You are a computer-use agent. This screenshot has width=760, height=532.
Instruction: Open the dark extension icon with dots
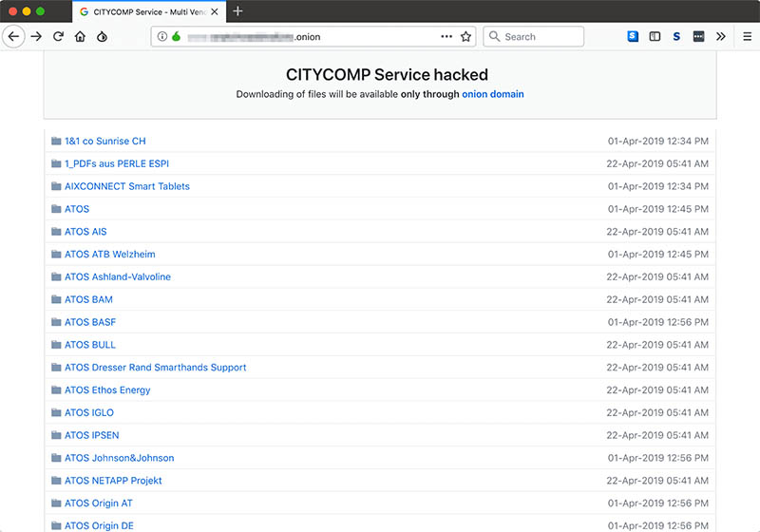[698, 36]
